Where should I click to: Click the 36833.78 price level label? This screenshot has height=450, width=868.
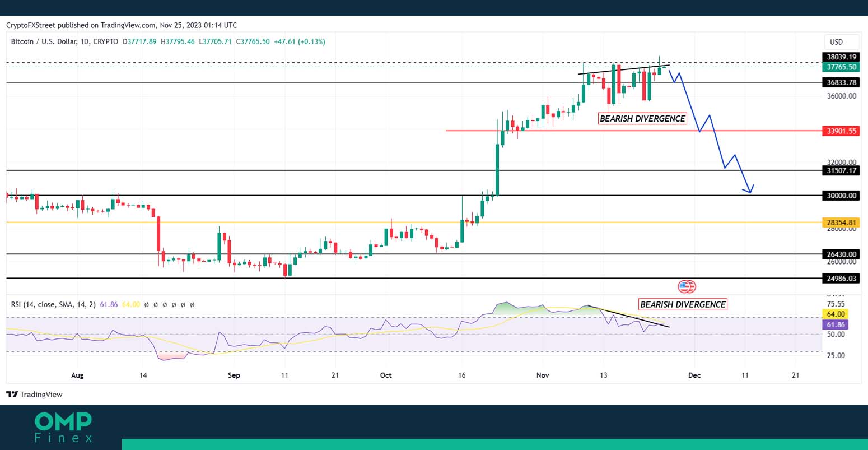coord(842,82)
